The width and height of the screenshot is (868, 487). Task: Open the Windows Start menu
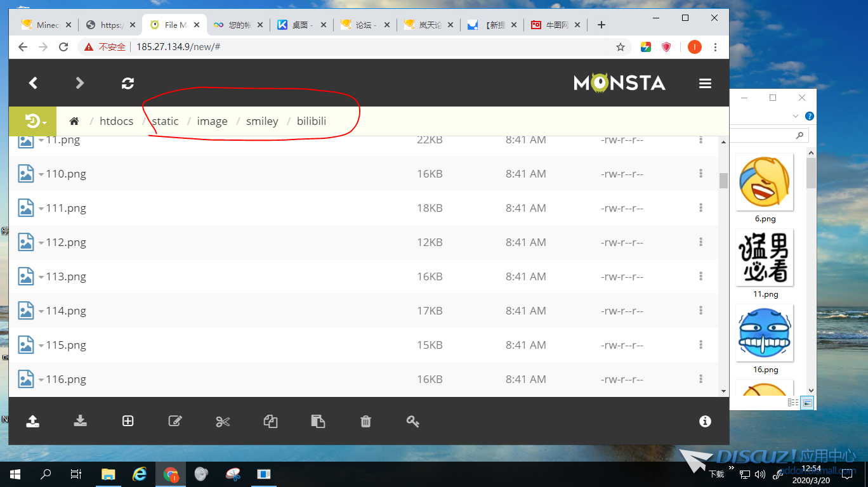(14, 474)
